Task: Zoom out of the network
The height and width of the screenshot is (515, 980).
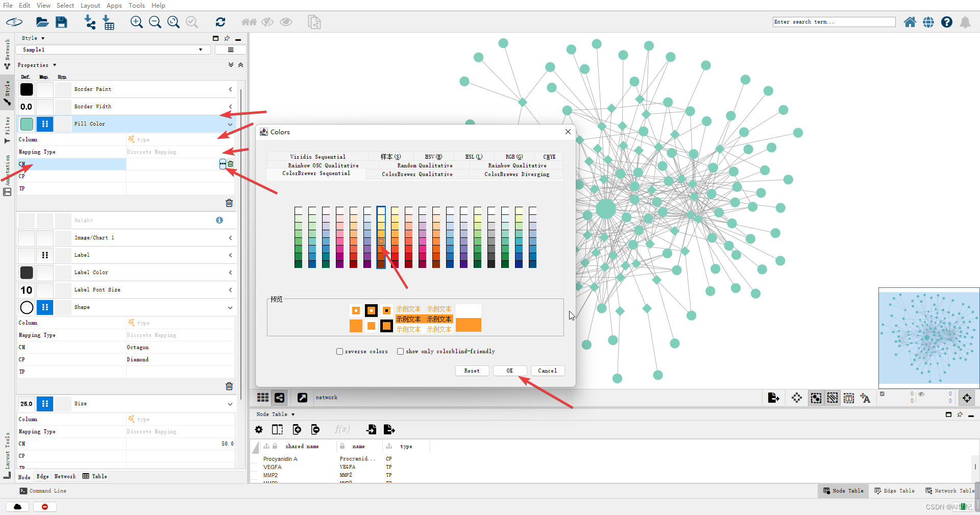Action: (x=155, y=22)
